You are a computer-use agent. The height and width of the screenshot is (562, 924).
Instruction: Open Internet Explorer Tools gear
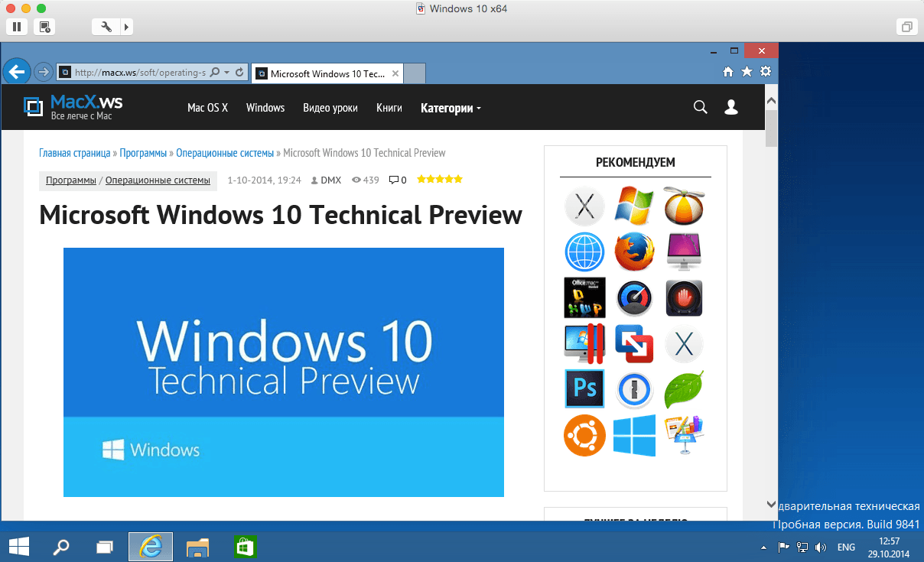(x=765, y=72)
